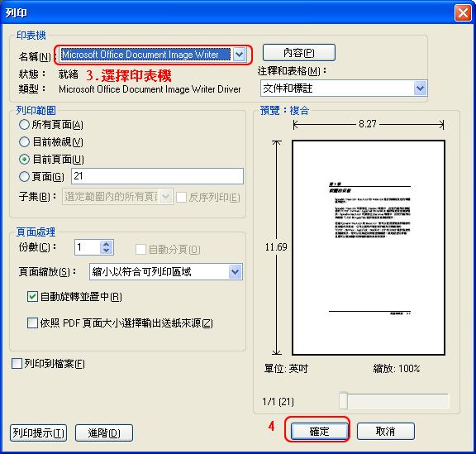The width and height of the screenshot is (476, 454).
Task: Open the 子集(B) subset dropdown
Action: (x=166, y=197)
